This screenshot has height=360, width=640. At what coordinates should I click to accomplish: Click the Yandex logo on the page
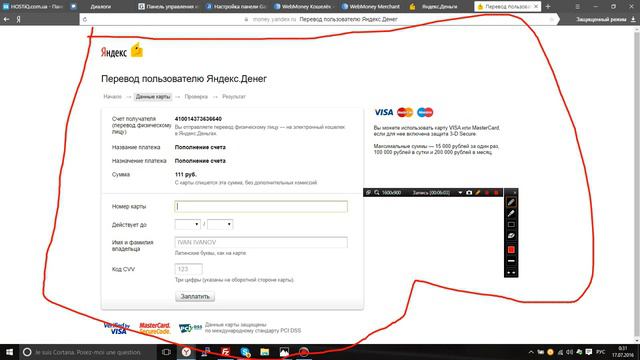tap(122, 51)
